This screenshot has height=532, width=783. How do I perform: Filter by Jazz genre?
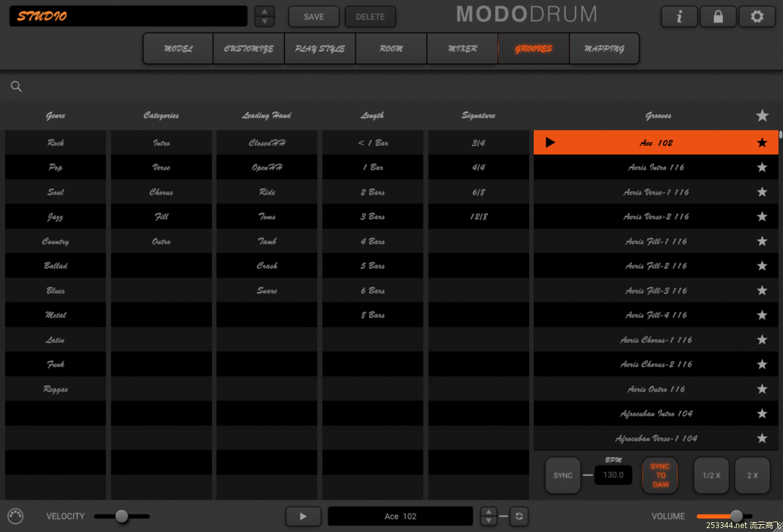(x=55, y=216)
